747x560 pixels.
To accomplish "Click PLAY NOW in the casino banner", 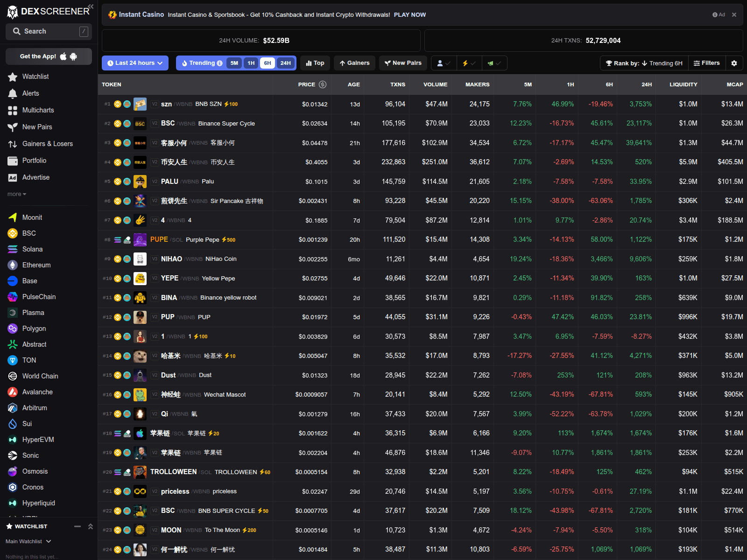I will pos(409,14).
